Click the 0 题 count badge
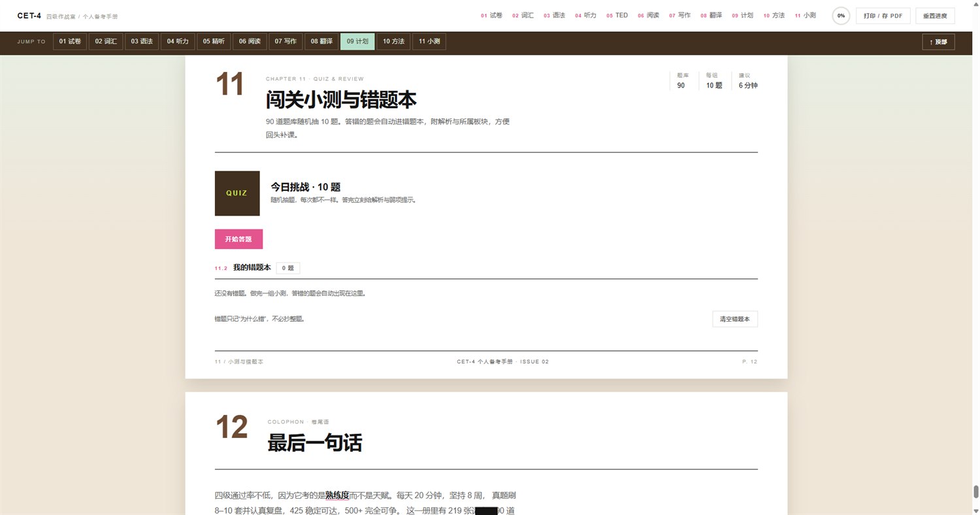This screenshot has width=980, height=515. click(x=287, y=268)
